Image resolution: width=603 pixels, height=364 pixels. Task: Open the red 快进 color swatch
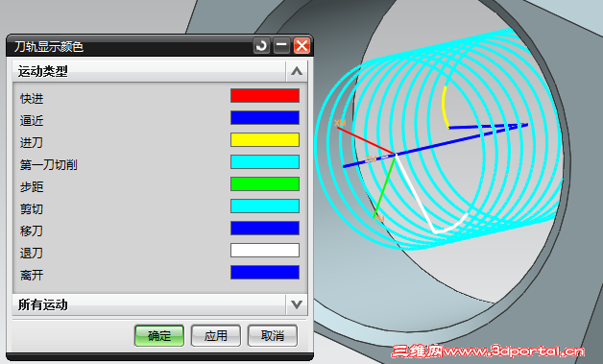pyautogui.click(x=265, y=96)
